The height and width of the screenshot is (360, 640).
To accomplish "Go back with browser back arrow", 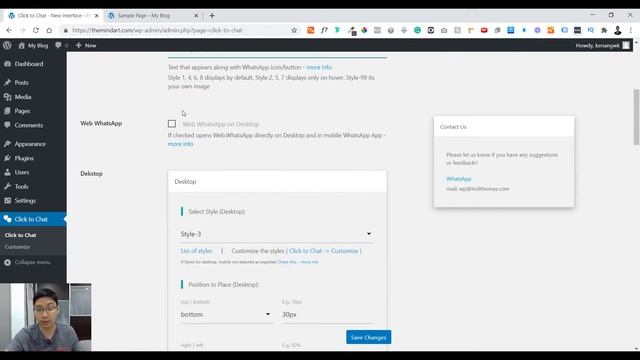I will (9, 30).
